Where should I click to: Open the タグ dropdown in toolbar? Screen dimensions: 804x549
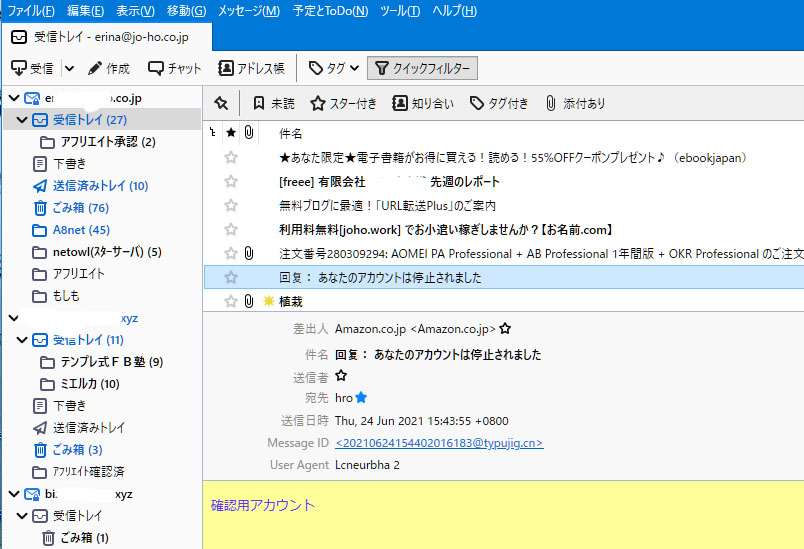[x=334, y=68]
